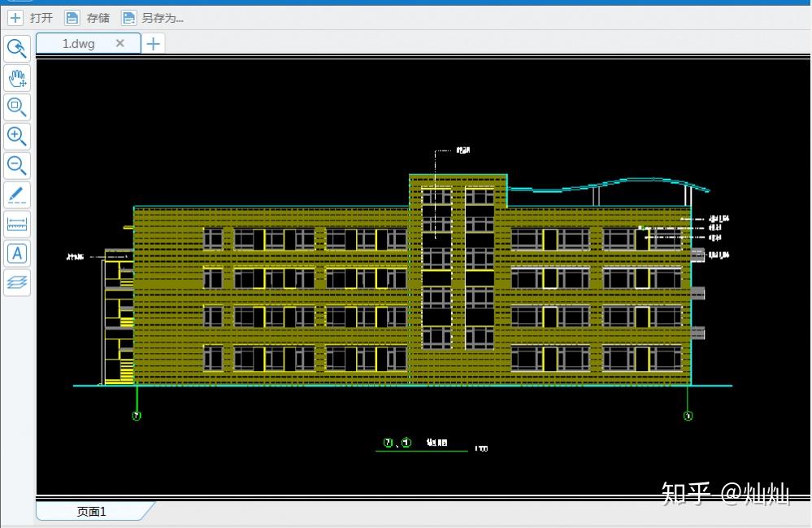Switch to the 页面1 page tab
812x528 pixels.
[x=92, y=512]
